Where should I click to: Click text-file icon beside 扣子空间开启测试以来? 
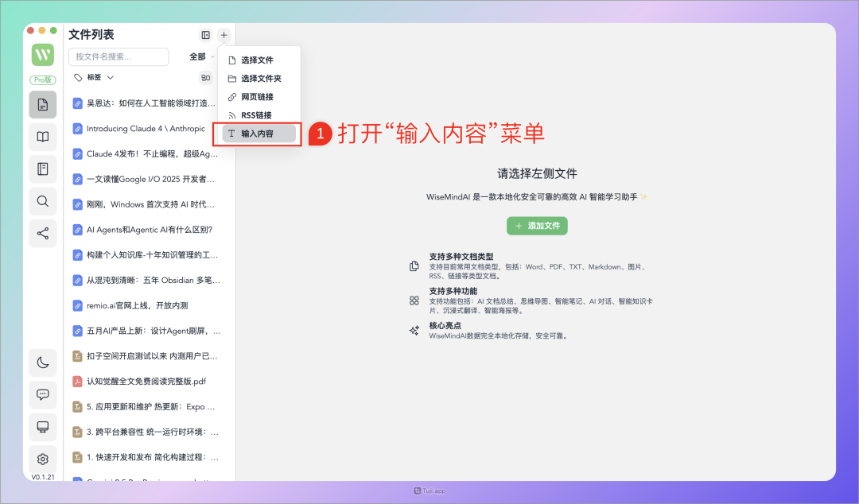78,356
